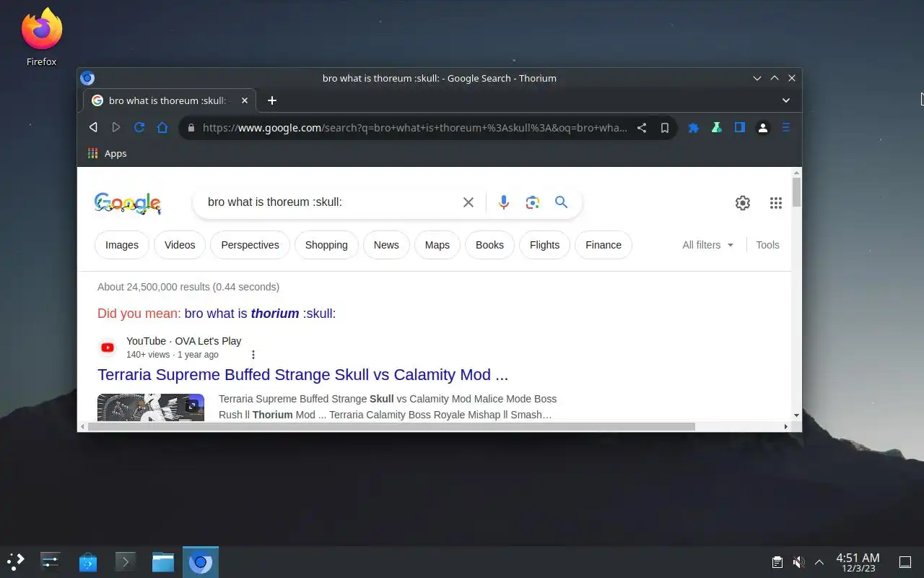Clear the Google search box text
924x578 pixels.
tap(468, 202)
